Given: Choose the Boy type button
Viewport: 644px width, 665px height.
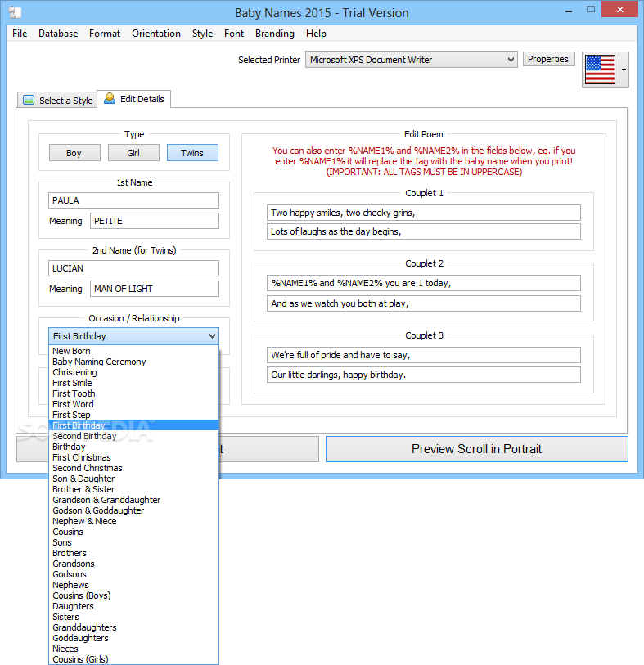Looking at the screenshot, I should pos(74,153).
